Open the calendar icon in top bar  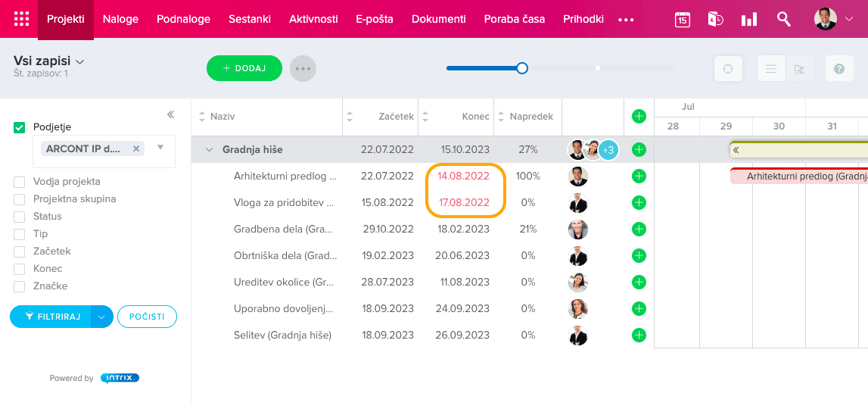click(x=682, y=20)
